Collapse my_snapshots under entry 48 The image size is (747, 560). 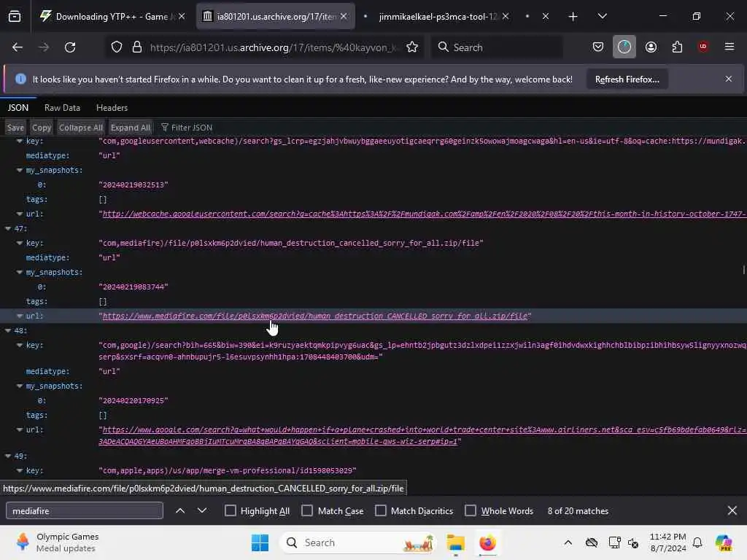20,386
